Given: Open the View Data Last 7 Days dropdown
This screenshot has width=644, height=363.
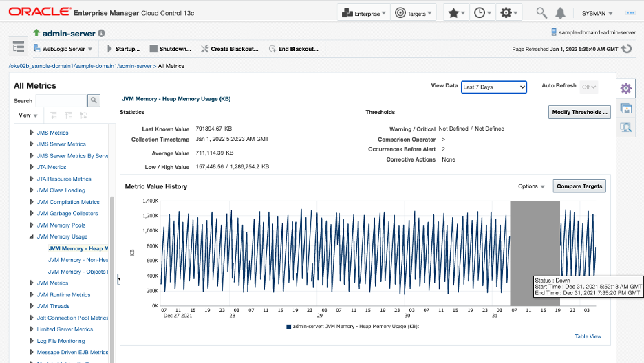Looking at the screenshot, I should 494,87.
